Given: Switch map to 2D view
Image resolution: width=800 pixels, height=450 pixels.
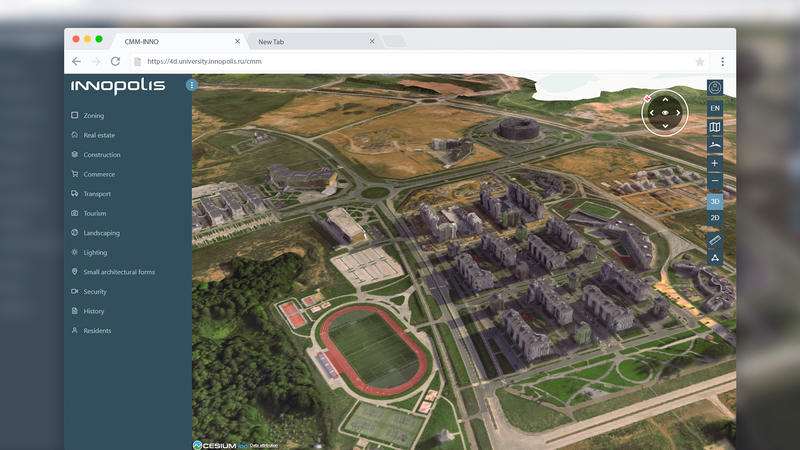Looking at the screenshot, I should (715, 218).
